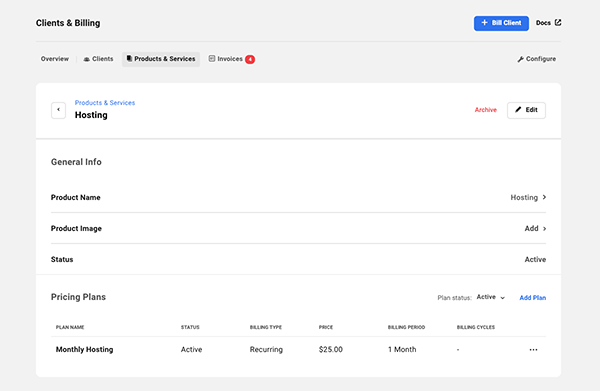Expand the Product Name row chevron
The image size is (600, 391).
(545, 197)
